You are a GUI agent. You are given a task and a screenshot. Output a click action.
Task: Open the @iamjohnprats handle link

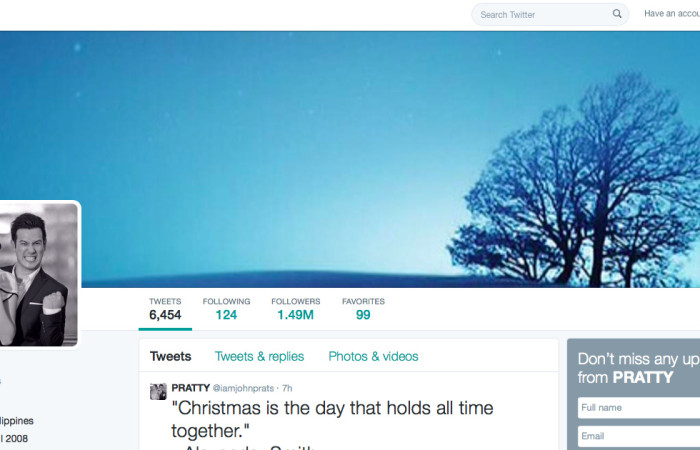click(x=243, y=388)
